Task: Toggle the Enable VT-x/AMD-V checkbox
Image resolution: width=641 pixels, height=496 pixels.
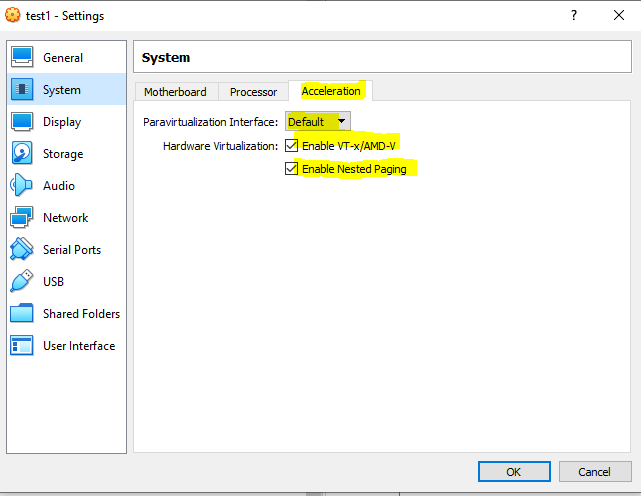Action: [291, 146]
